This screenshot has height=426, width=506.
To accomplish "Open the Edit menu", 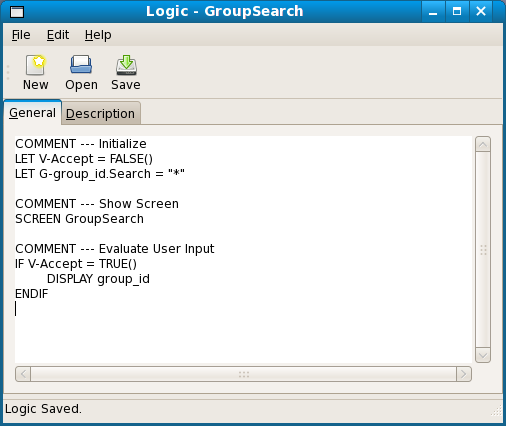I will (58, 35).
